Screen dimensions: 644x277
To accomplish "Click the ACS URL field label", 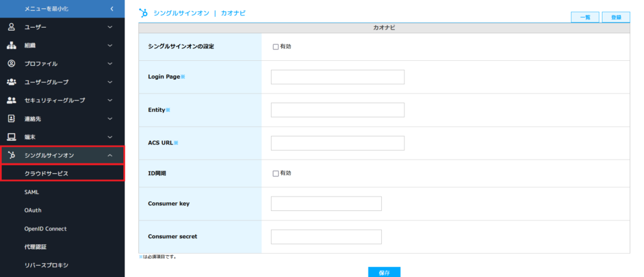I will pos(160,143).
